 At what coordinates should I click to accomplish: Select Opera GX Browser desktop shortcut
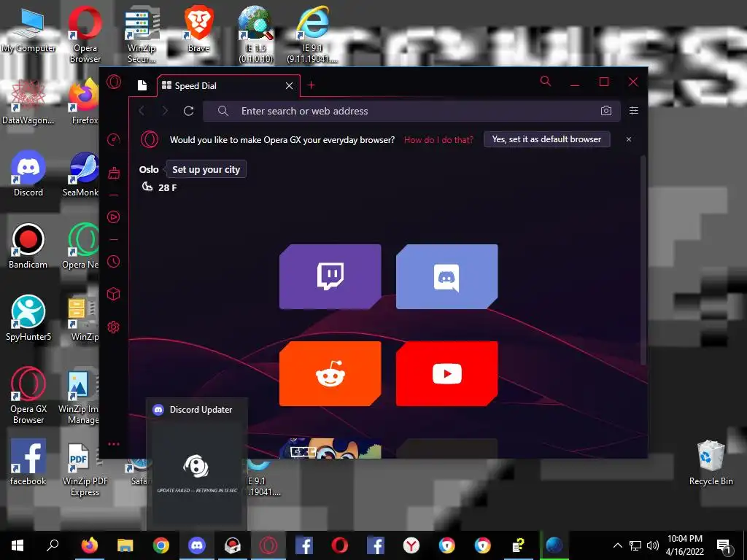(x=28, y=395)
